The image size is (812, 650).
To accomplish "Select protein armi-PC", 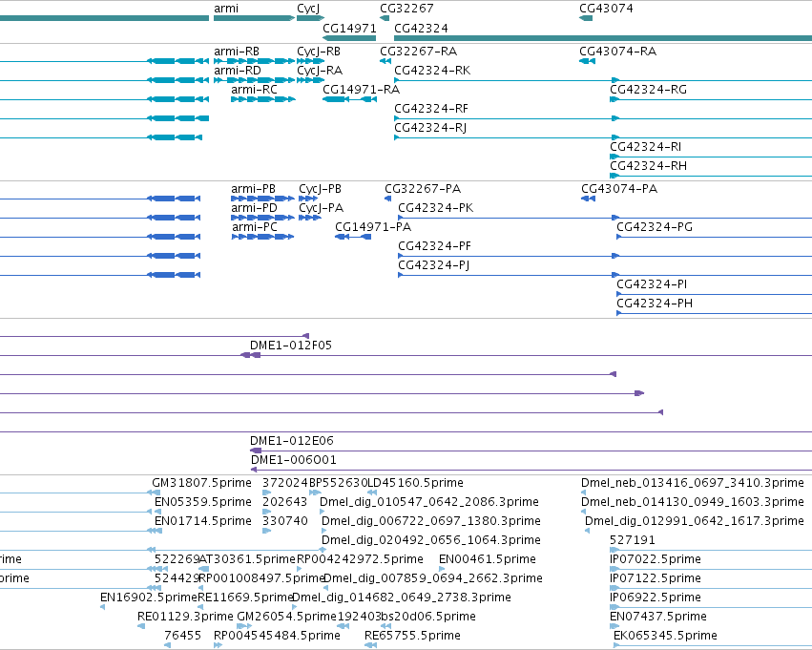I will tap(262, 237).
